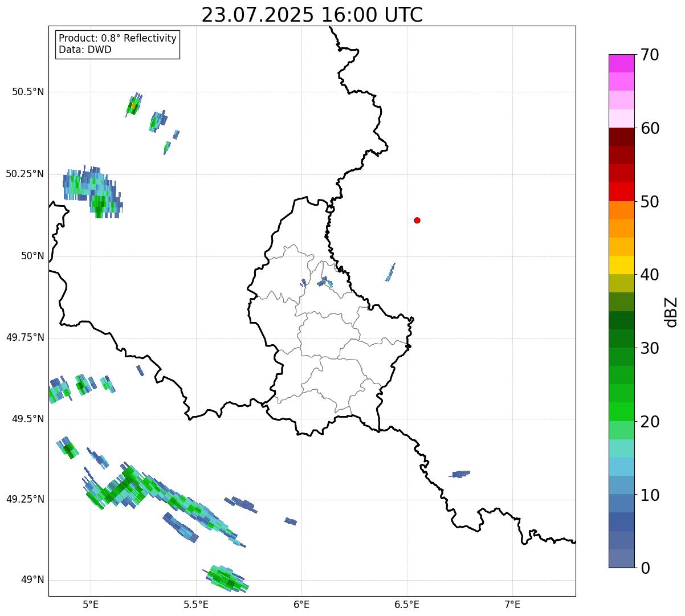The width and height of the screenshot is (685, 616).
Task: Click the green echo at bottom near 49°N 5.6°E
Action: click(226, 578)
